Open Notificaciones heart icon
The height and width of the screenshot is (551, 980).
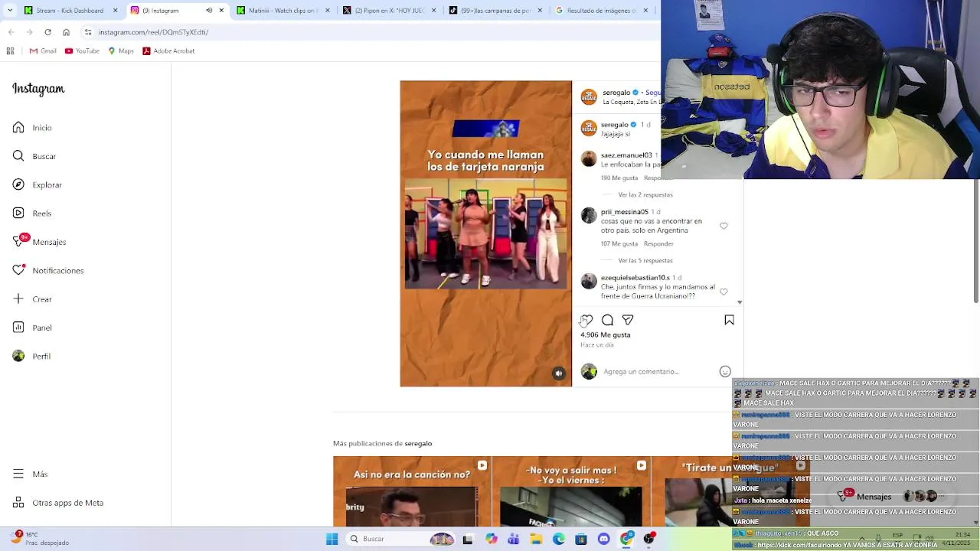tap(18, 270)
